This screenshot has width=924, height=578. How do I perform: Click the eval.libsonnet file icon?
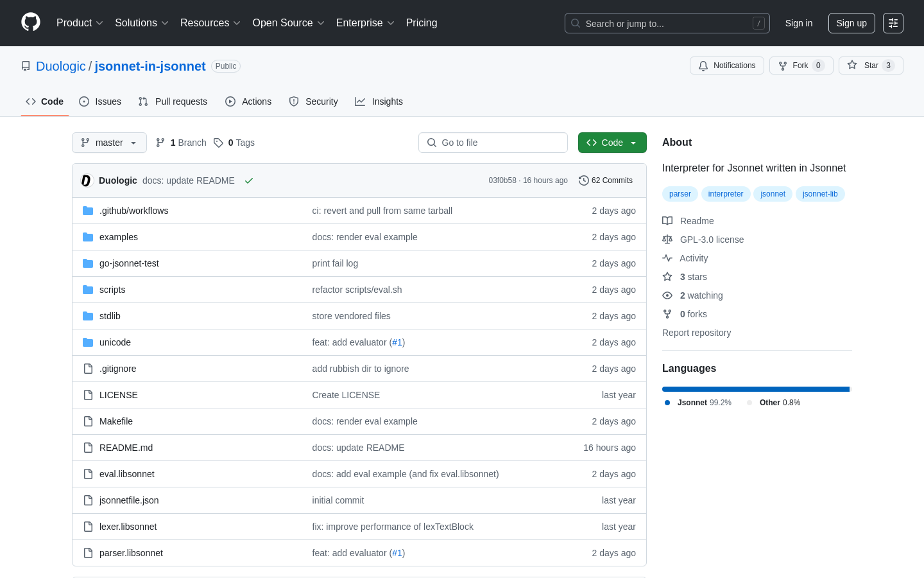(88, 474)
